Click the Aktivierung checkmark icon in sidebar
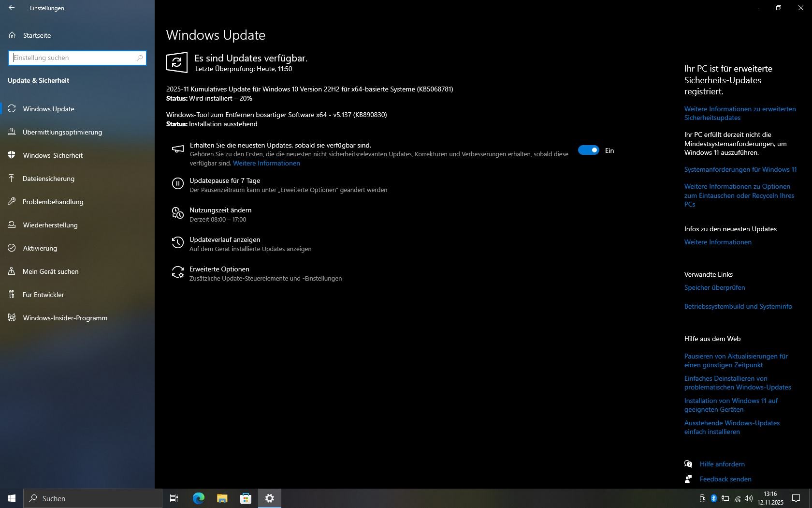Image resolution: width=812 pixels, height=508 pixels. point(12,248)
